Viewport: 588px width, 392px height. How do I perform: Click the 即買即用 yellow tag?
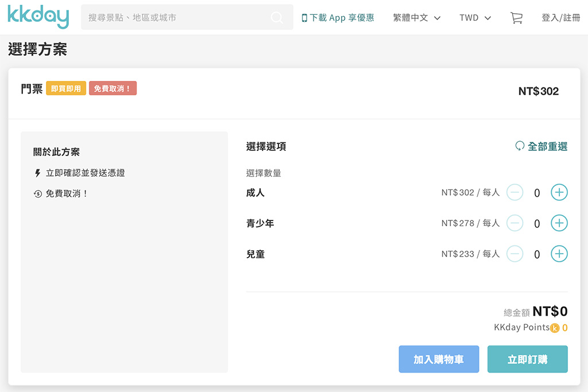tap(66, 88)
